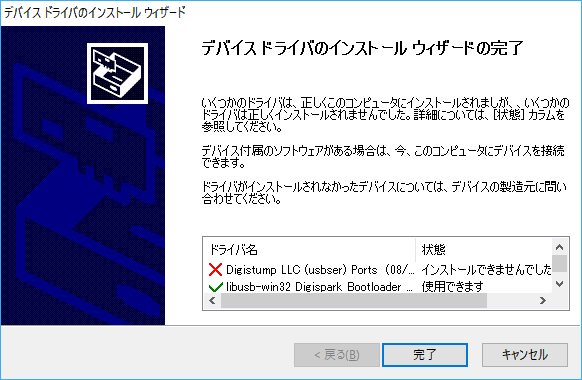Click the green checkmark status icon
The image size is (582, 380).
click(215, 287)
